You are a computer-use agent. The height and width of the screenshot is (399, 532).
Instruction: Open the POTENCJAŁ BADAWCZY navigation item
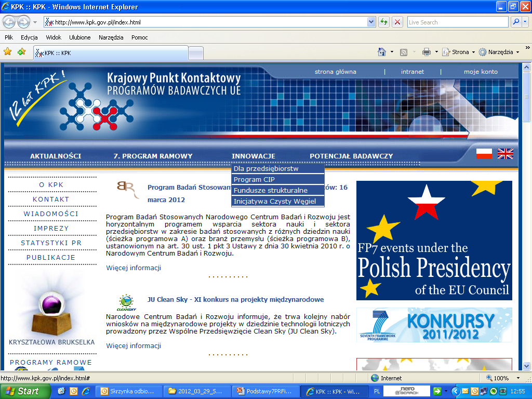coord(351,156)
